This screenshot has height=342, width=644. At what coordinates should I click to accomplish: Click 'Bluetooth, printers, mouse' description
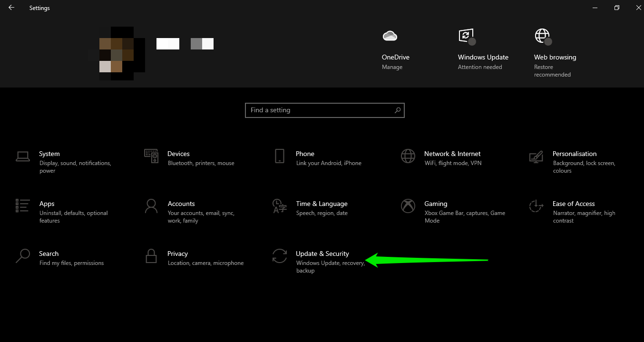pyautogui.click(x=201, y=163)
